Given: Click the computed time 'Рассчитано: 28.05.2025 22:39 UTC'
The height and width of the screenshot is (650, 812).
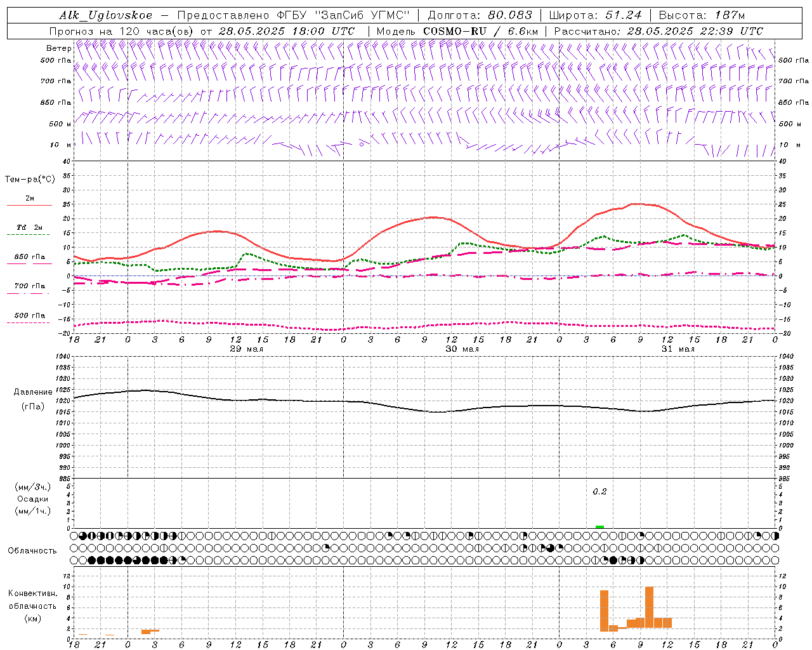Looking at the screenshot, I should pyautogui.click(x=658, y=31).
